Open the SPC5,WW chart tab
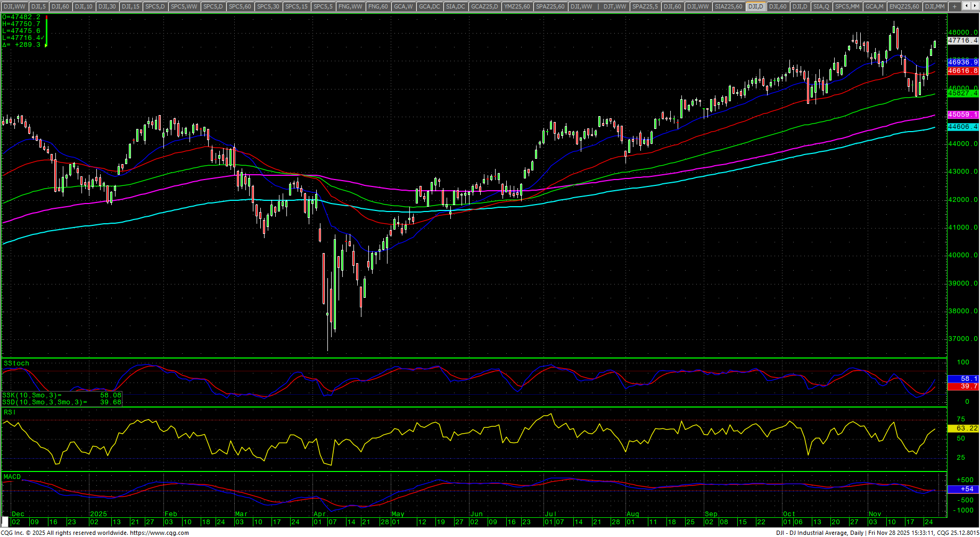Viewport: 980px width, 537px height. point(184,6)
